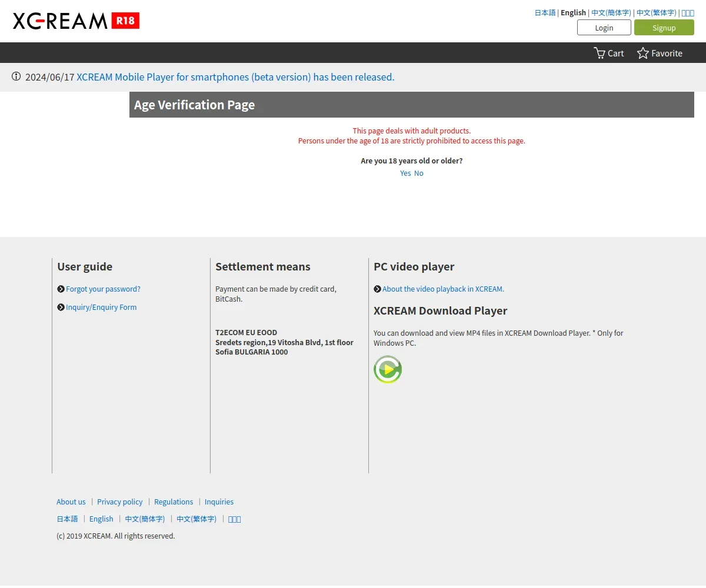Image resolution: width=706 pixels, height=588 pixels.
Task: Open the About us footer link
Action: pos(71,502)
